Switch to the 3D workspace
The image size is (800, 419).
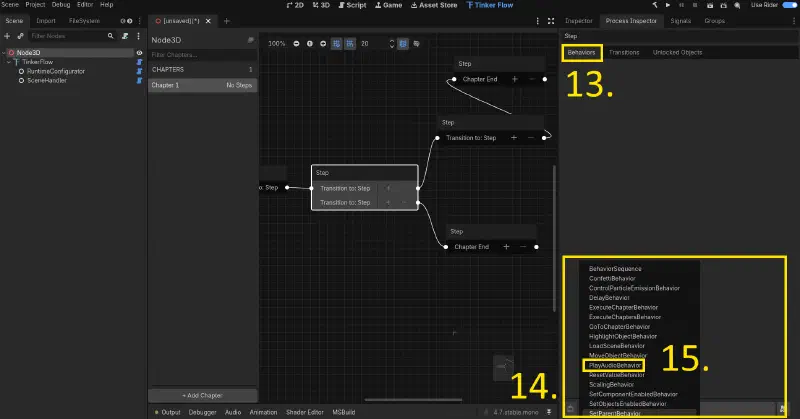tap(321, 5)
